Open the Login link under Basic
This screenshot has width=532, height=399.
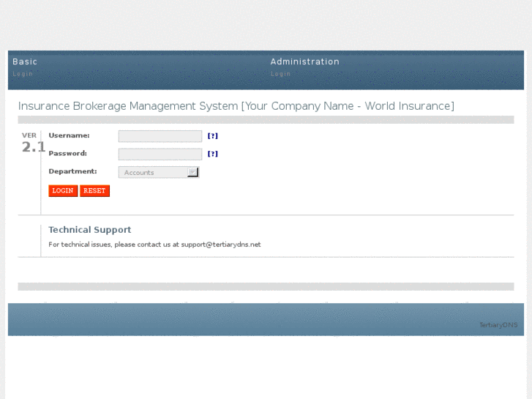pos(23,74)
